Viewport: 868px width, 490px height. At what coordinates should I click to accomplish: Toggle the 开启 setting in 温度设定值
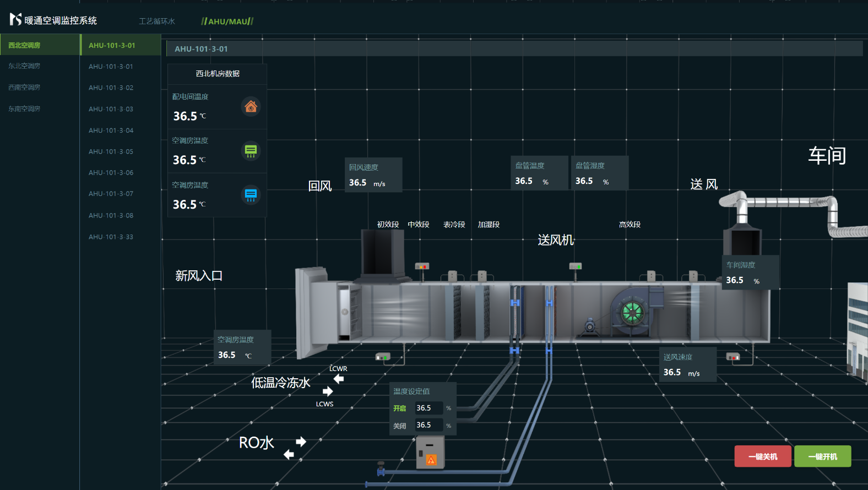click(x=399, y=409)
